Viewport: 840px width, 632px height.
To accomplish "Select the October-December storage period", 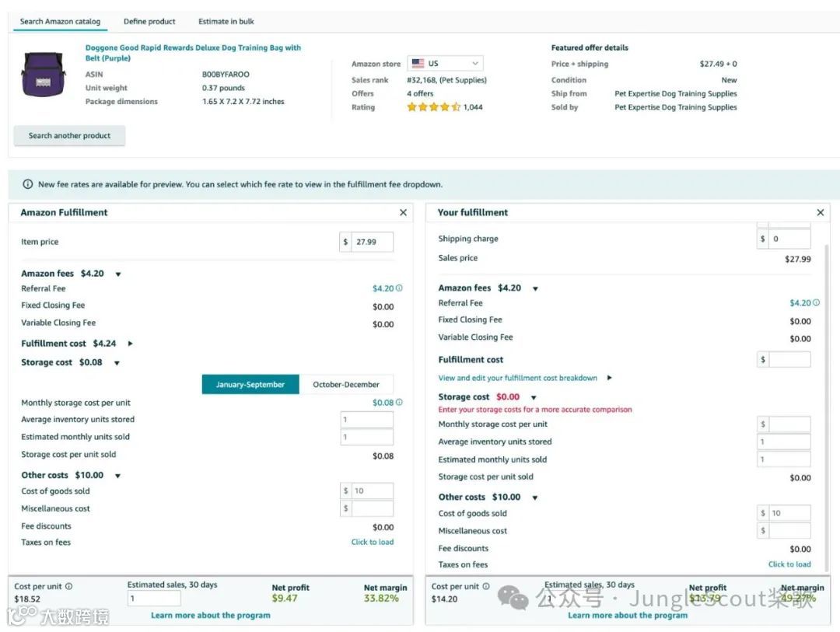I will [x=346, y=385].
